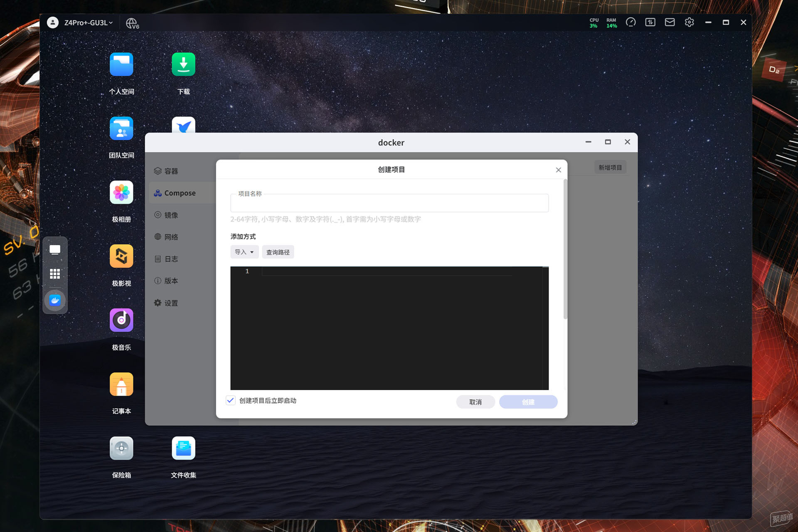Open the messages envelope icon
Viewport: 798px width, 532px height.
670,22
